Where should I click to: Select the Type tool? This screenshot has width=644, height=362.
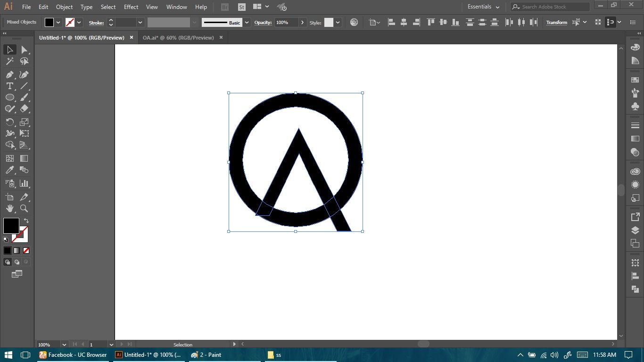click(9, 86)
